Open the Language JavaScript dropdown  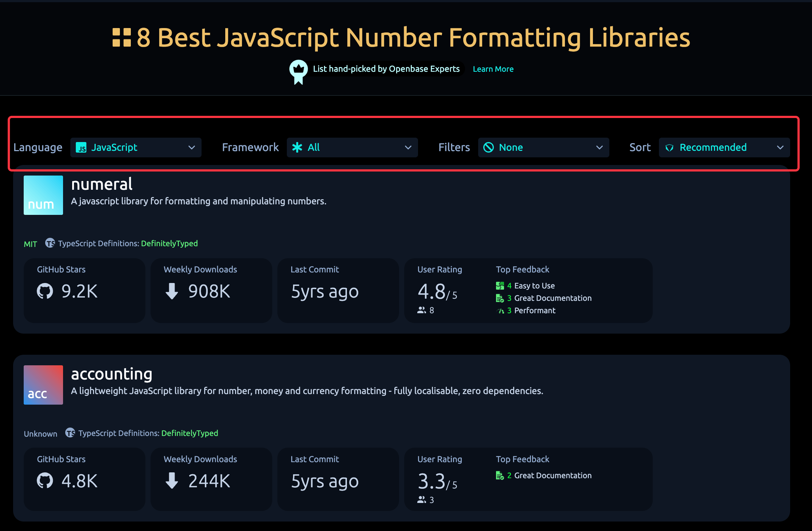pos(136,147)
